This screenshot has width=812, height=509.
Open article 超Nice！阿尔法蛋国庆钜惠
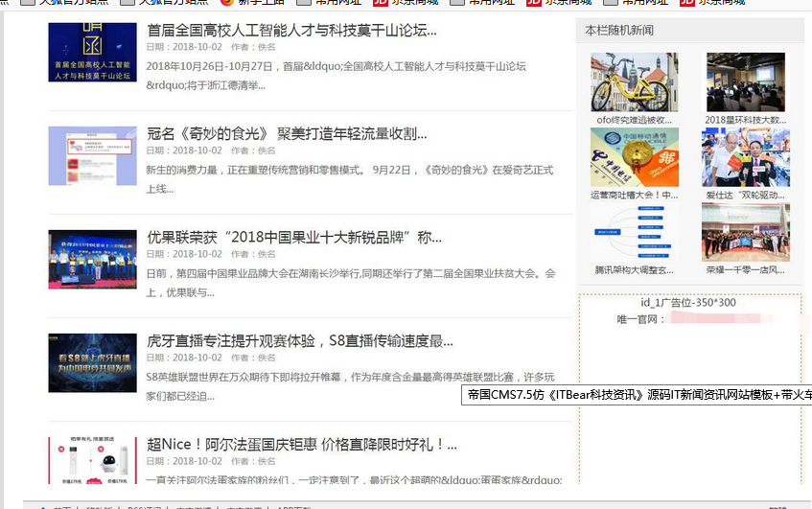tap(302, 445)
